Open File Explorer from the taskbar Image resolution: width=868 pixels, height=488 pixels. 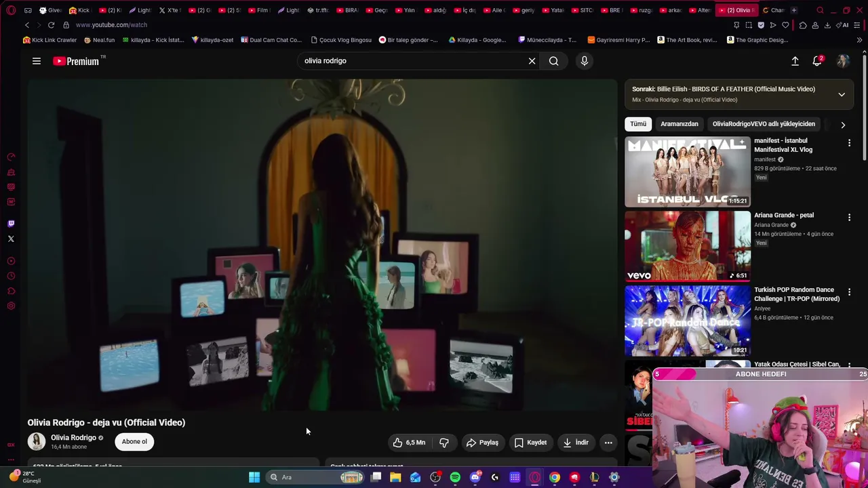[395, 477]
